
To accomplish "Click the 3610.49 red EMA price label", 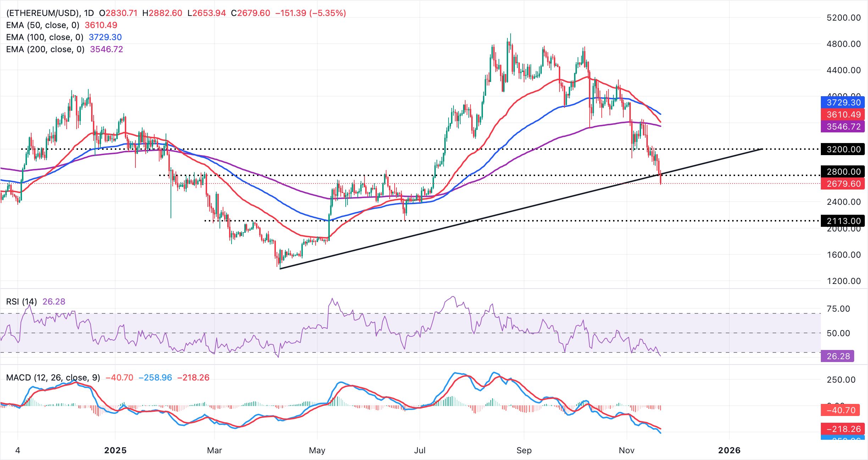I will coord(843,114).
